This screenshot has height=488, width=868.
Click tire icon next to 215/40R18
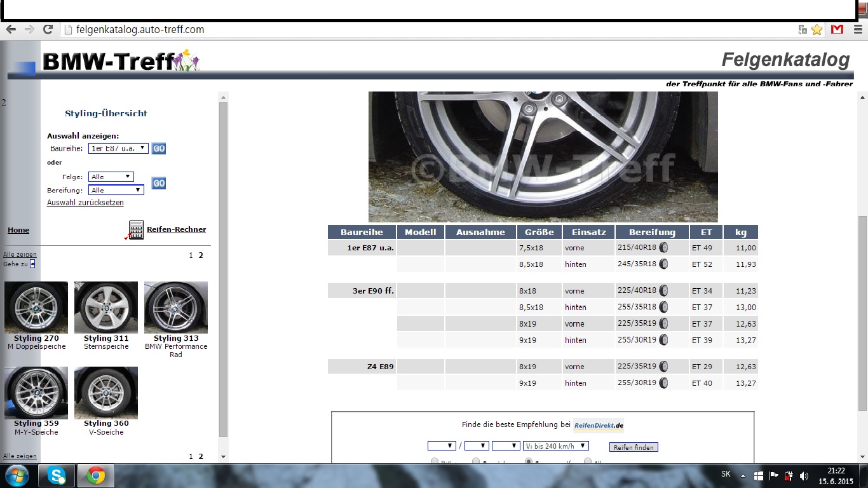(663, 248)
